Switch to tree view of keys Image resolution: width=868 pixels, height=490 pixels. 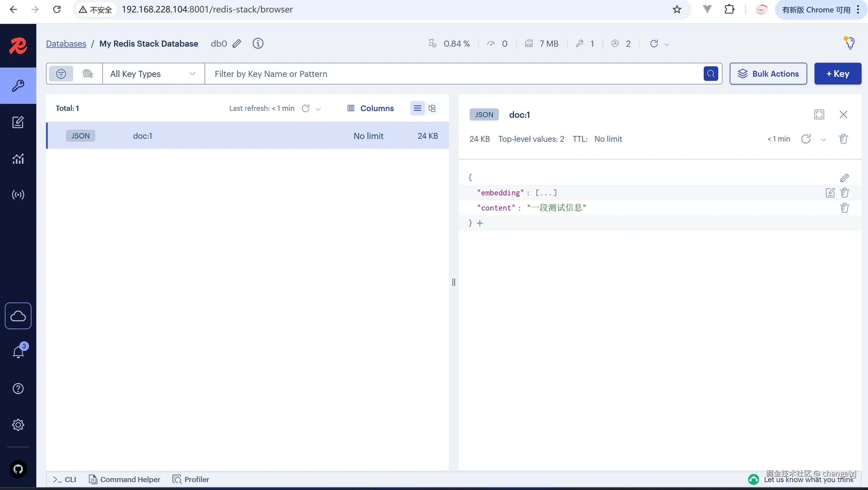(432, 108)
